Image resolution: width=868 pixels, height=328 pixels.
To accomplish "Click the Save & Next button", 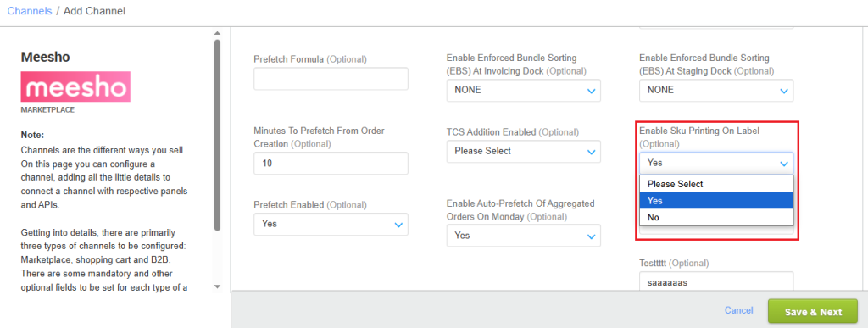I will tap(813, 311).
